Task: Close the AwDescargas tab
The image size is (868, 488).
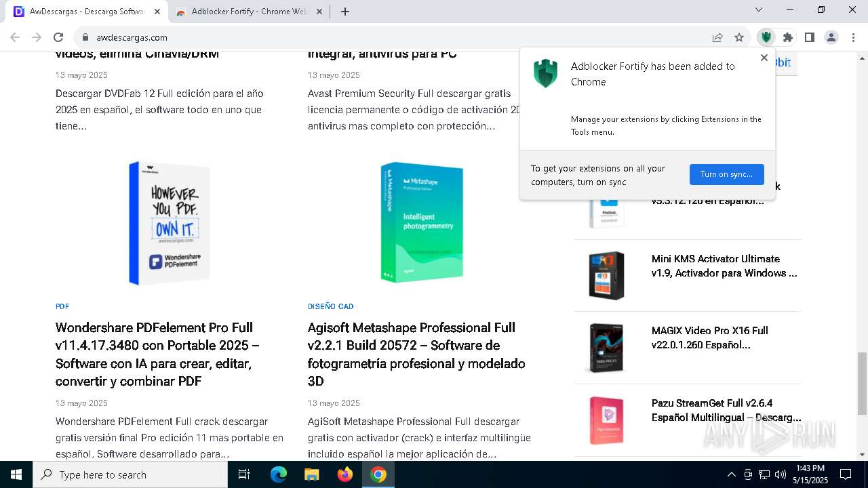Action: pos(157,12)
